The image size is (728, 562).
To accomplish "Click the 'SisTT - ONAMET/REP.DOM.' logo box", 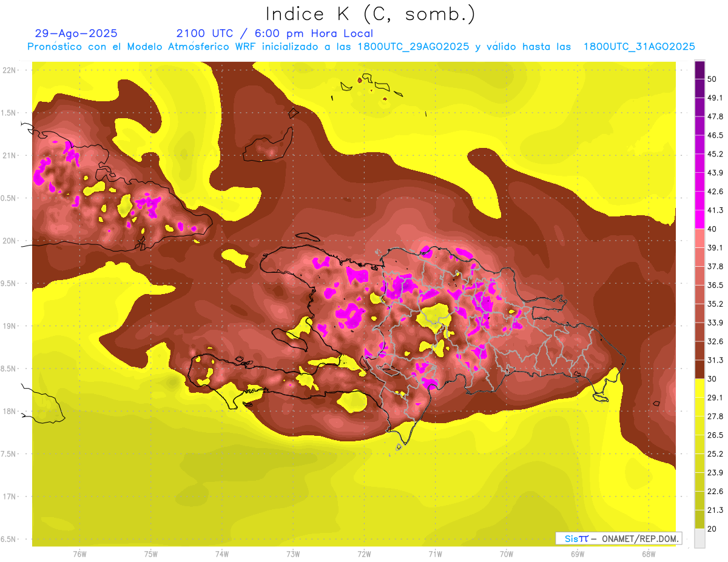I will tap(619, 538).
